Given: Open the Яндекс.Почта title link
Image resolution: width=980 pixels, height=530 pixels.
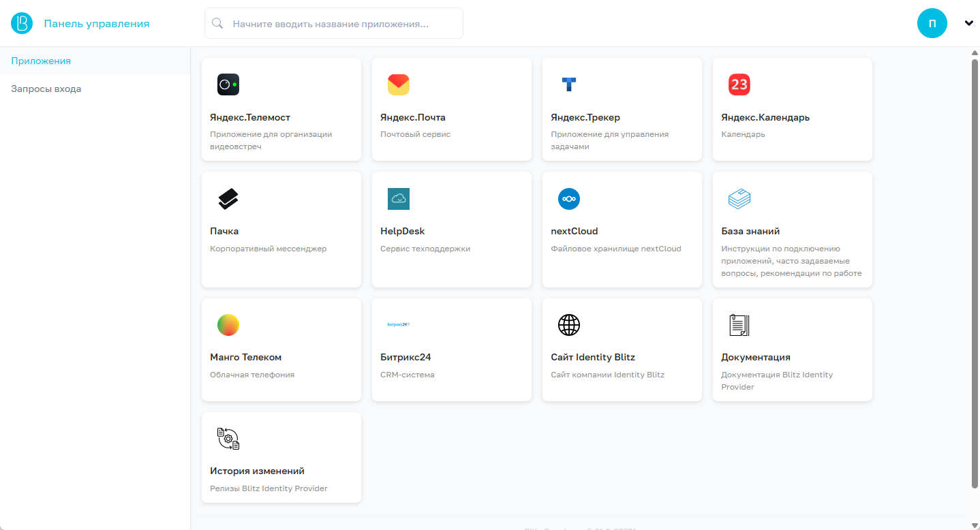Looking at the screenshot, I should pos(413,118).
